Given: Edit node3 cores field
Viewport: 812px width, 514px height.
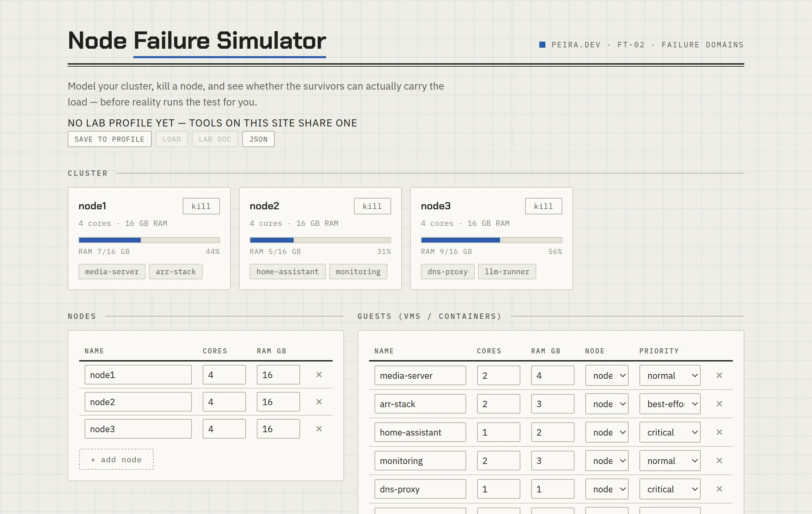Looking at the screenshot, I should click(x=224, y=429).
